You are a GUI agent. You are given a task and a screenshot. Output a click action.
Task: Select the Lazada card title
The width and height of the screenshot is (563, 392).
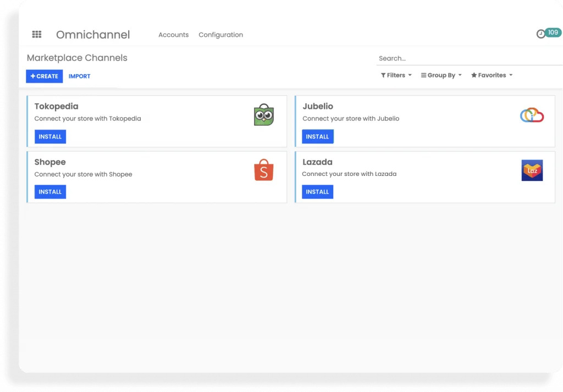[x=317, y=162]
